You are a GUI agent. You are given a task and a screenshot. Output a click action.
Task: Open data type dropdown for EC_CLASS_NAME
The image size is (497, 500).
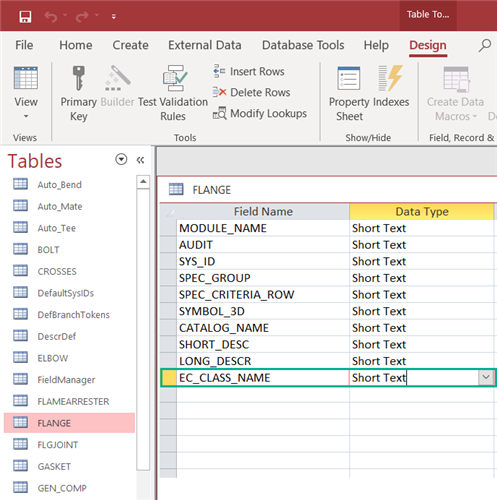coord(486,377)
